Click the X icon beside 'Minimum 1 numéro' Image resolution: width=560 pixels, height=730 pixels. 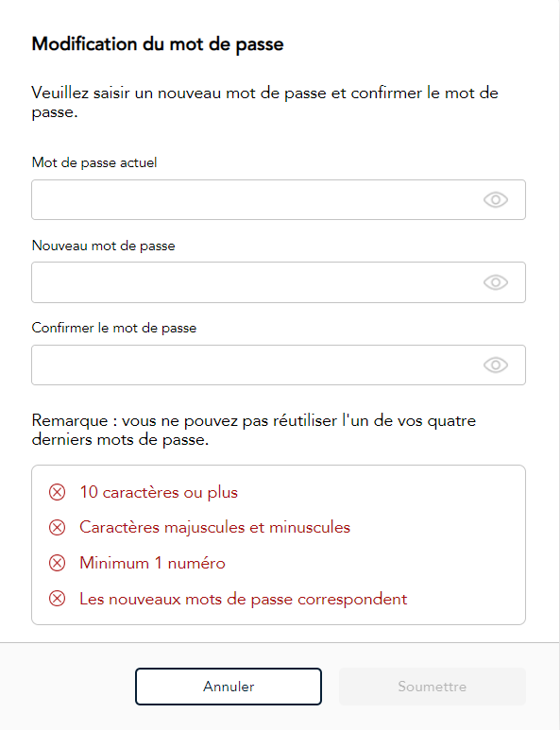coord(58,564)
